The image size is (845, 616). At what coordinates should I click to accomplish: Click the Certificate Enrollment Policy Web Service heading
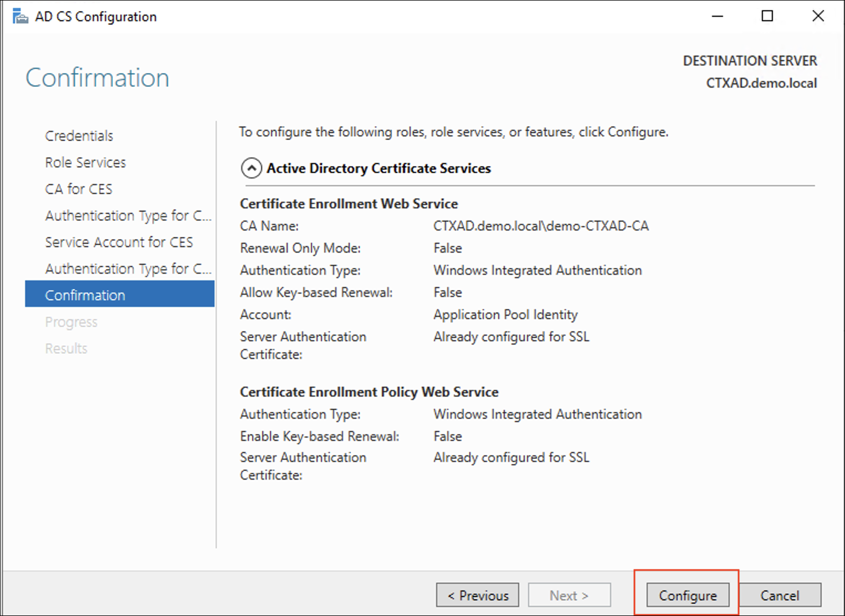click(369, 392)
